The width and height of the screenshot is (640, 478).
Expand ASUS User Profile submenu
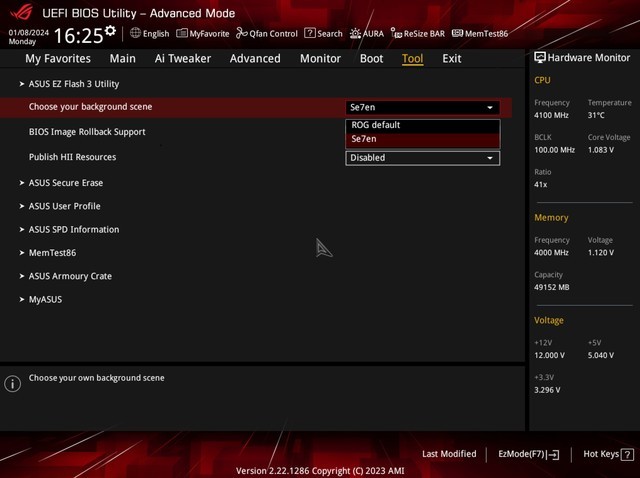point(64,206)
